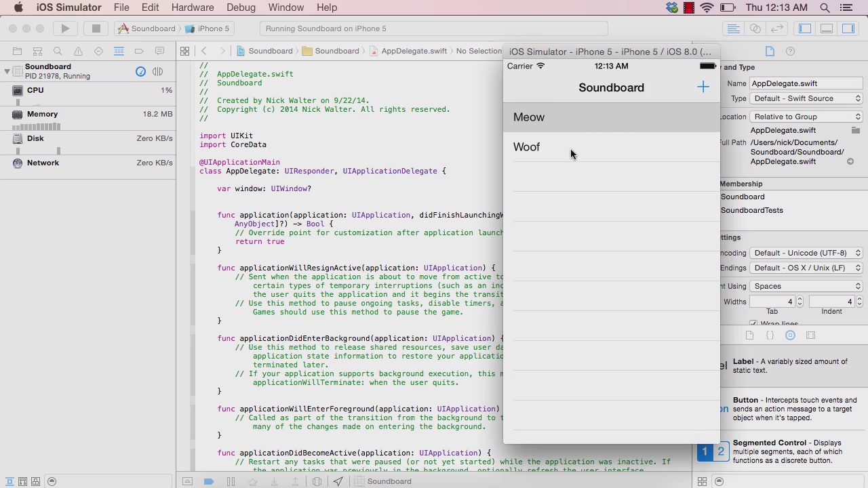Image resolution: width=868 pixels, height=488 pixels.
Task: Open the Hardware menu
Action: coord(193,7)
